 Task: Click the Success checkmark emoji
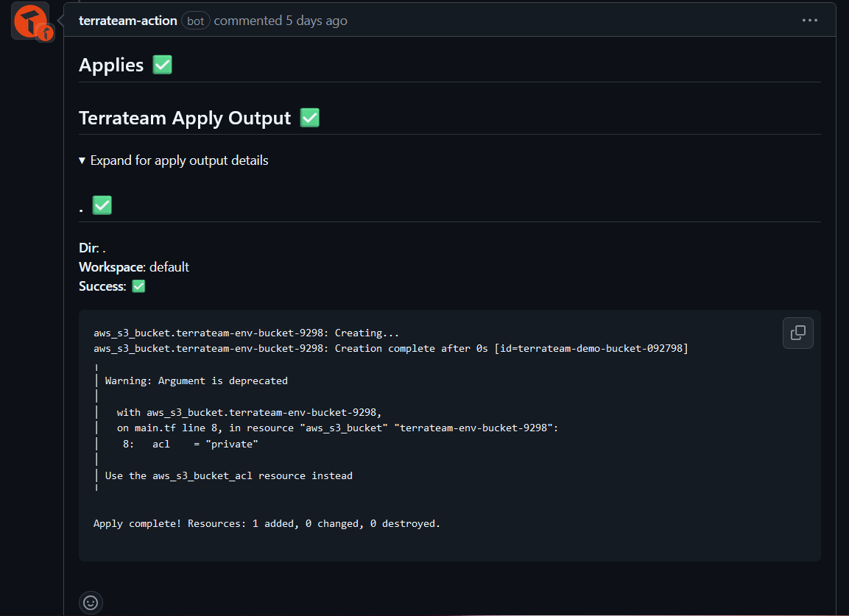tap(138, 286)
